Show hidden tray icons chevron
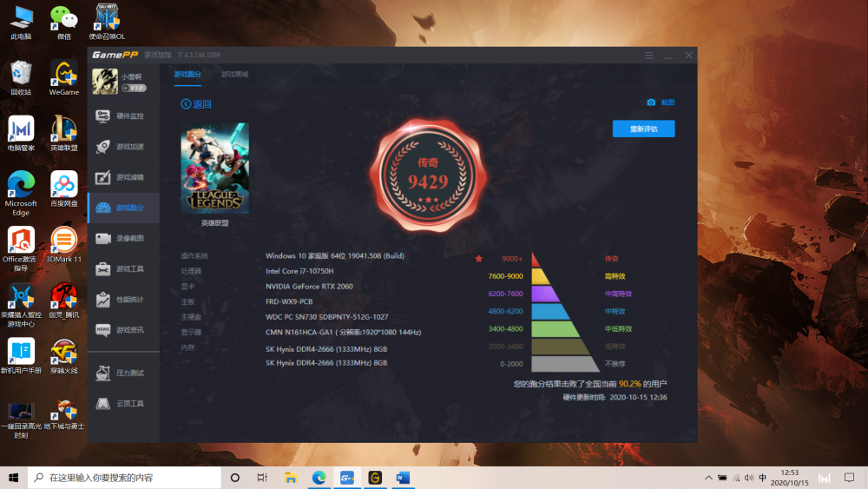The image size is (868, 489). pyautogui.click(x=708, y=478)
